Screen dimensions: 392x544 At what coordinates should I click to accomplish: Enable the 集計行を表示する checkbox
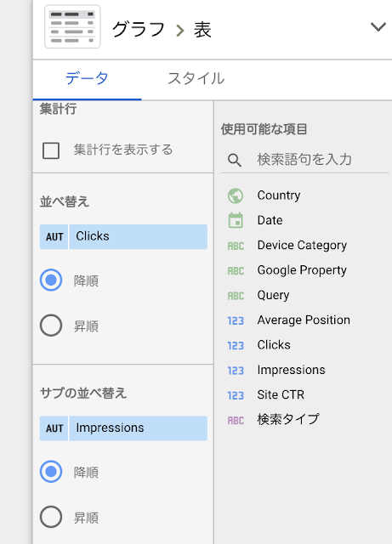tap(51, 150)
